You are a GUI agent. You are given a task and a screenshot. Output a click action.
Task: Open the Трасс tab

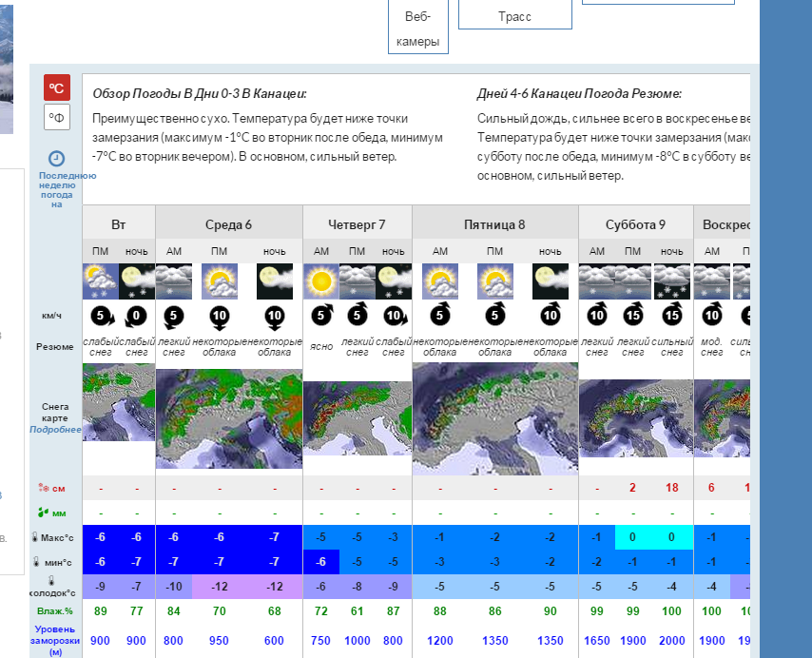[x=515, y=14]
